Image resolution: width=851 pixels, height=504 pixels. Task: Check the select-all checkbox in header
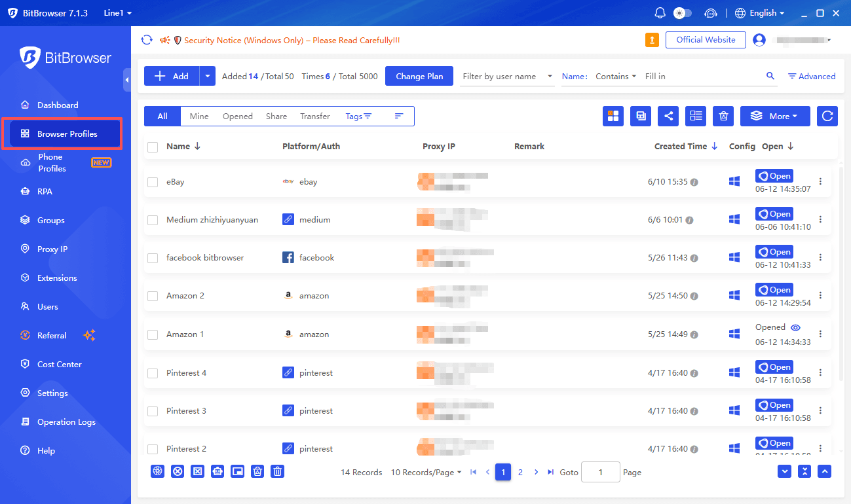click(153, 147)
